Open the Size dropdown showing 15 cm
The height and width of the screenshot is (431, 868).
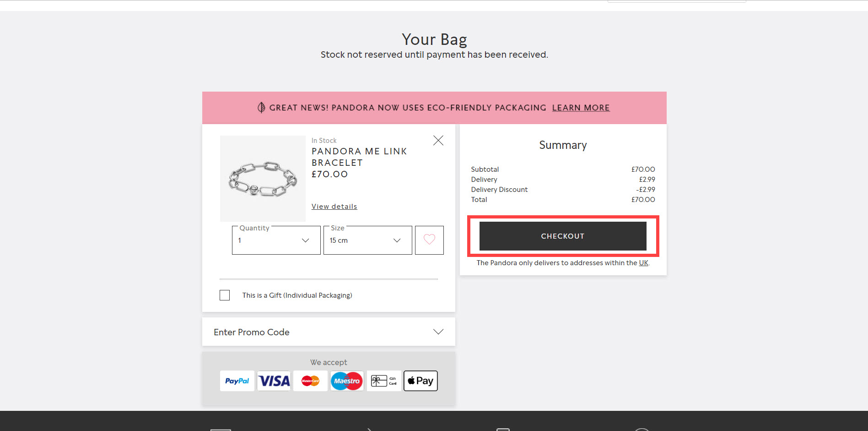367,240
